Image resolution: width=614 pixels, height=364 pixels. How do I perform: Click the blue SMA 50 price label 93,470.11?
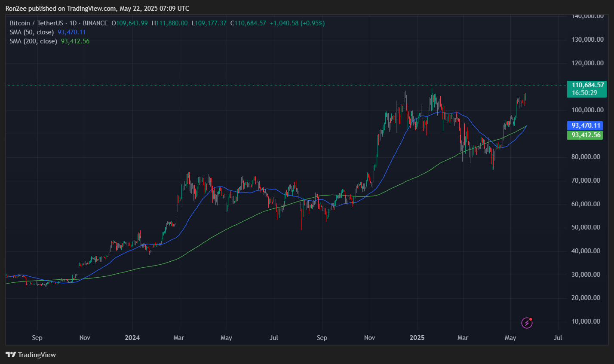(x=585, y=125)
